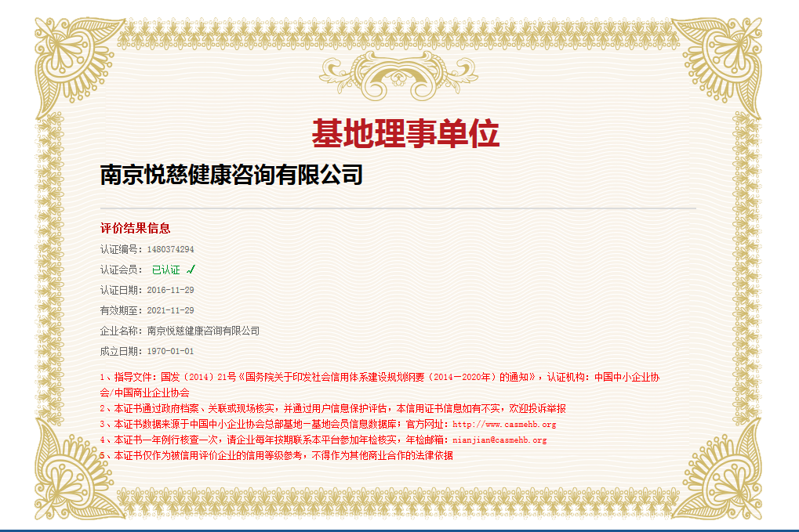This screenshot has width=799, height=532.
Task: Click the green 已认证 status text
Action: point(166,270)
